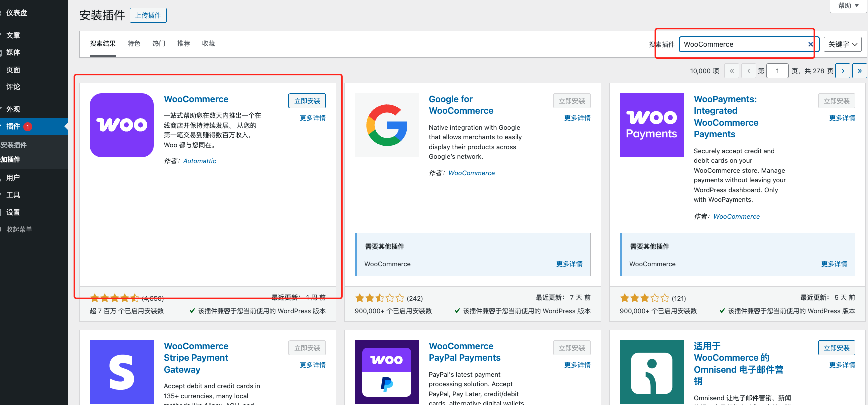Click the purple WooCommerce plugin logo

pyautogui.click(x=122, y=125)
